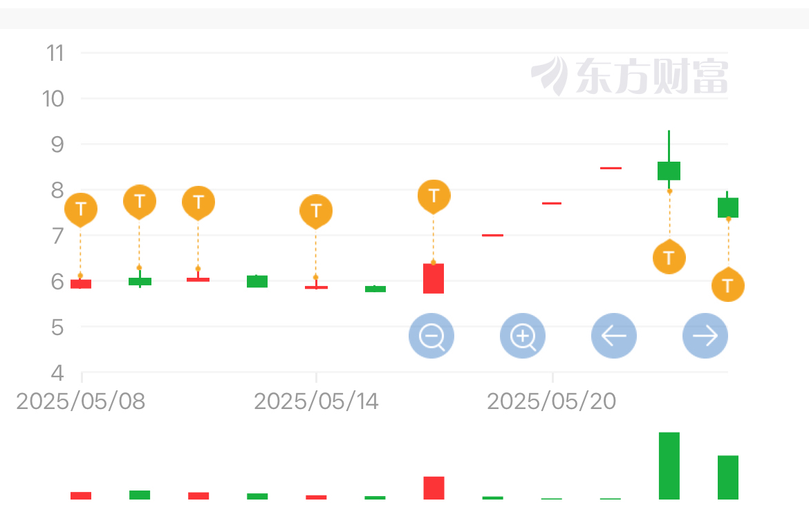Click the red dash candle at 7
Viewport: 809px width, 532px height.
(x=493, y=235)
